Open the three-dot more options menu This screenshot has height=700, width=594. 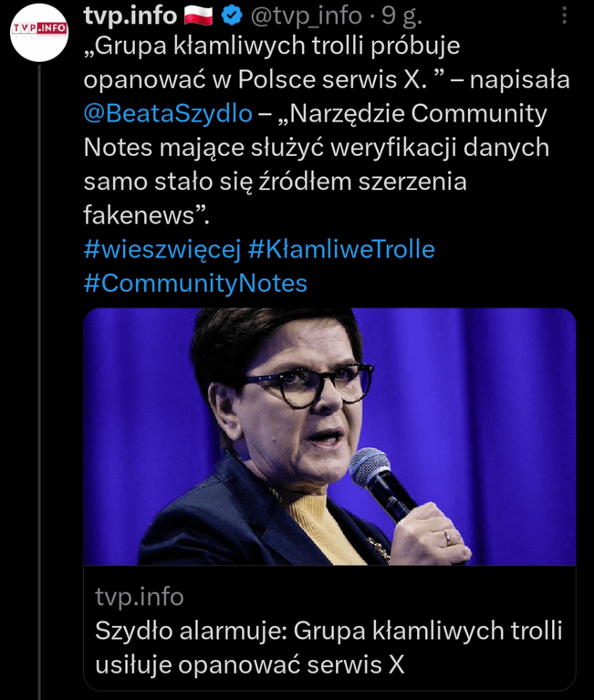click(x=565, y=16)
